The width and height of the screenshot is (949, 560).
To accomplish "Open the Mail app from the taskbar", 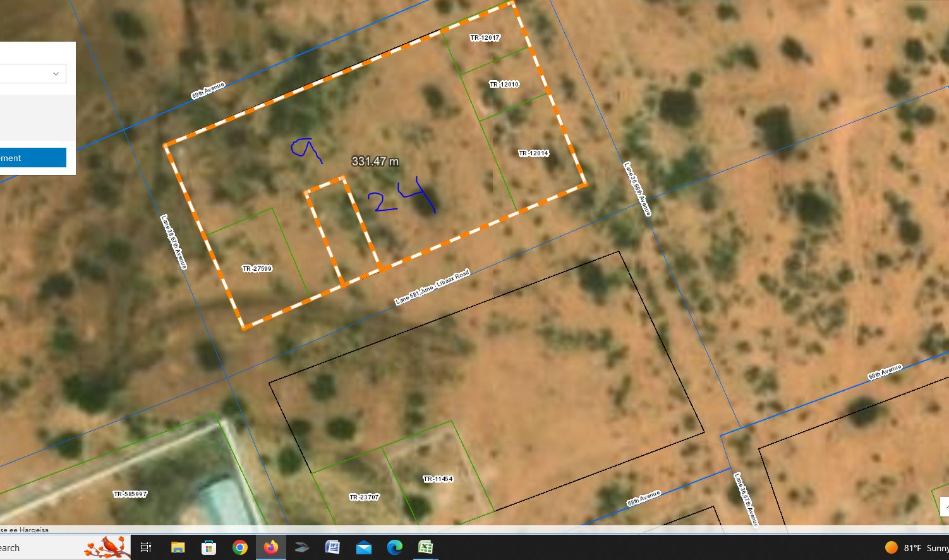I will tap(364, 547).
